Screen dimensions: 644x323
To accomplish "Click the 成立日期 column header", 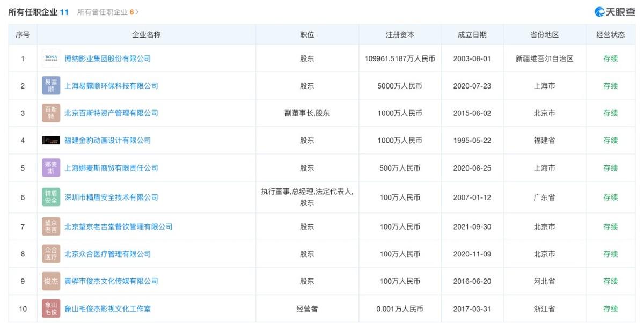I will (x=472, y=34).
